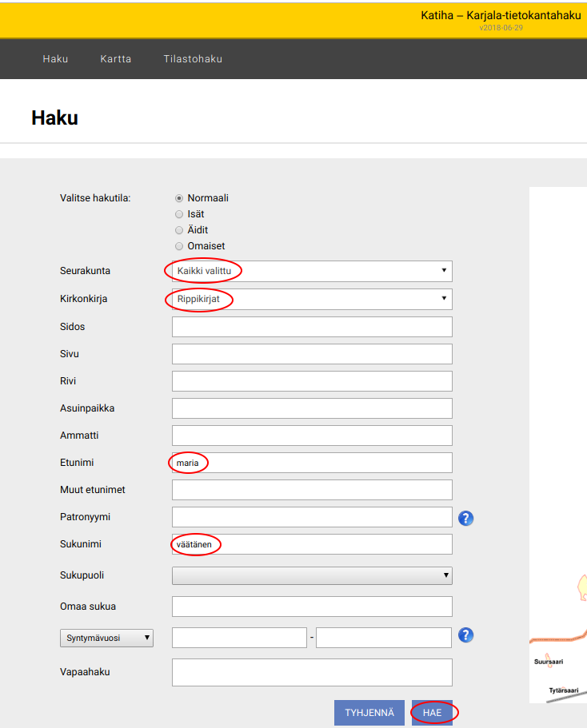Expand the Kirkonkirja dropdown showing Rippikirjat
This screenshot has width=587, height=728.
(x=312, y=299)
